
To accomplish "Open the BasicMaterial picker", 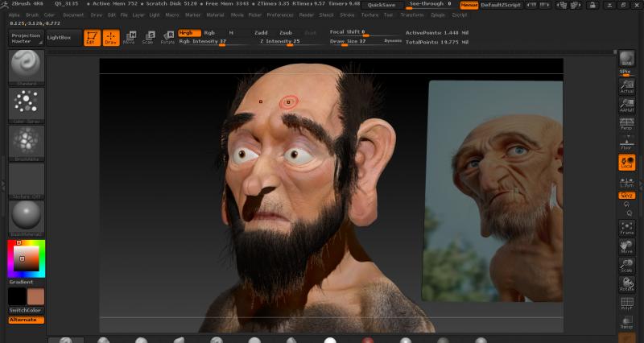I will [27, 219].
